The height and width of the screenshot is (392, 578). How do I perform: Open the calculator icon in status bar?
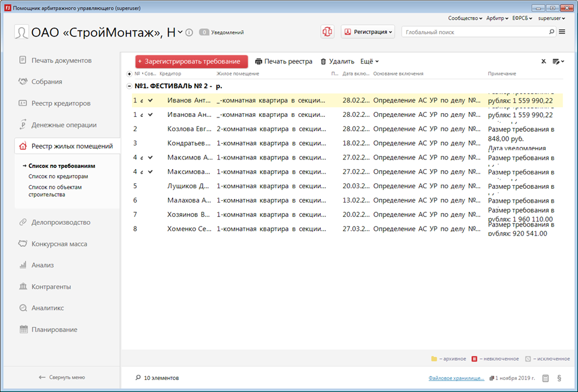click(546, 378)
